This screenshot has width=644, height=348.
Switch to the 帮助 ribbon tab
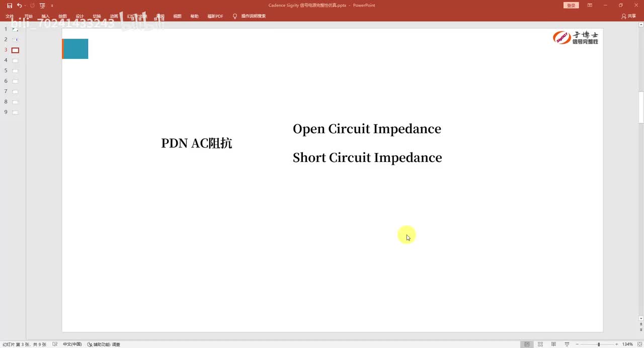pos(194,16)
